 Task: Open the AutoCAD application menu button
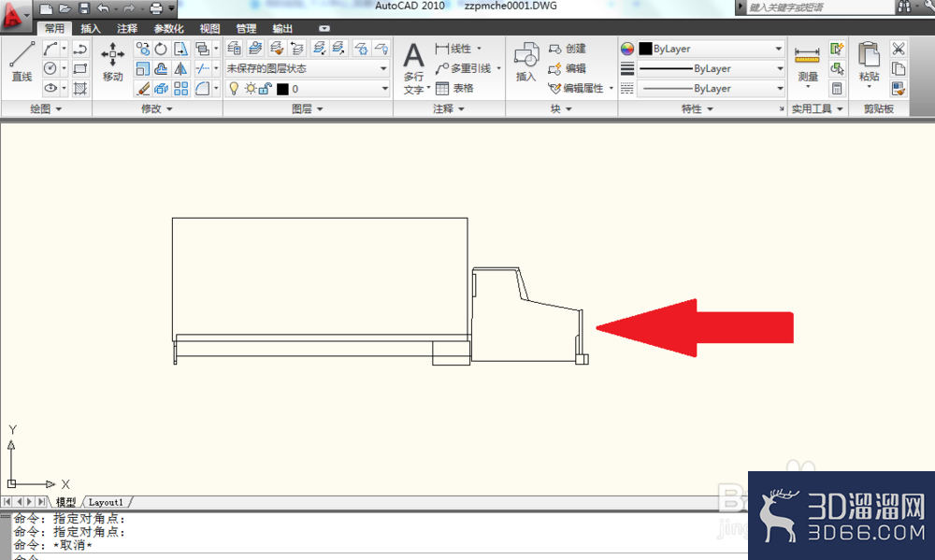pyautogui.click(x=14, y=16)
